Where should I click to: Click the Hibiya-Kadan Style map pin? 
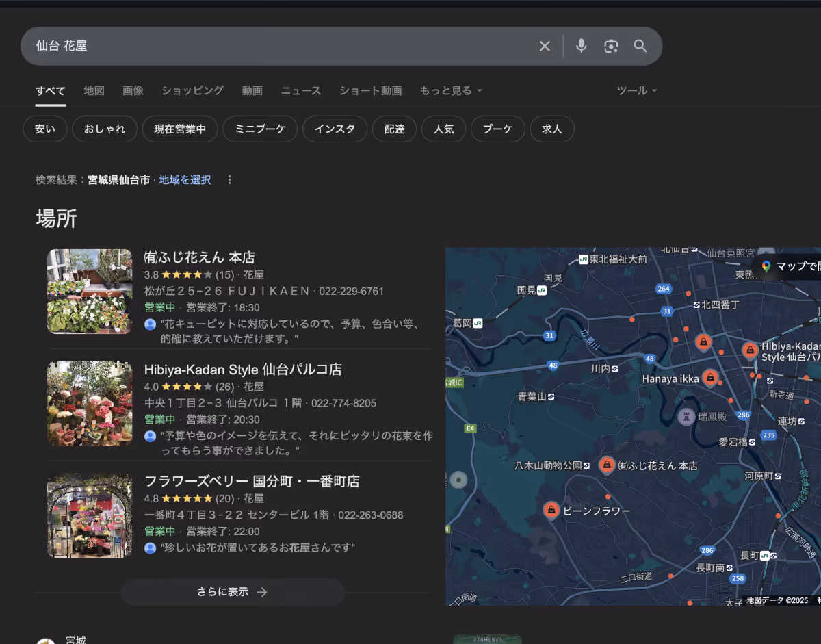(x=751, y=351)
